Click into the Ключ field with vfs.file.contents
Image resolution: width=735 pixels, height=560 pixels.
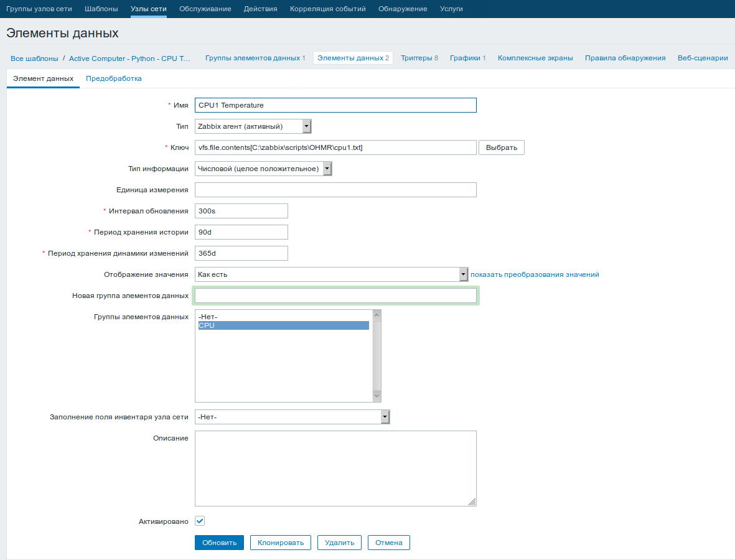click(x=335, y=147)
